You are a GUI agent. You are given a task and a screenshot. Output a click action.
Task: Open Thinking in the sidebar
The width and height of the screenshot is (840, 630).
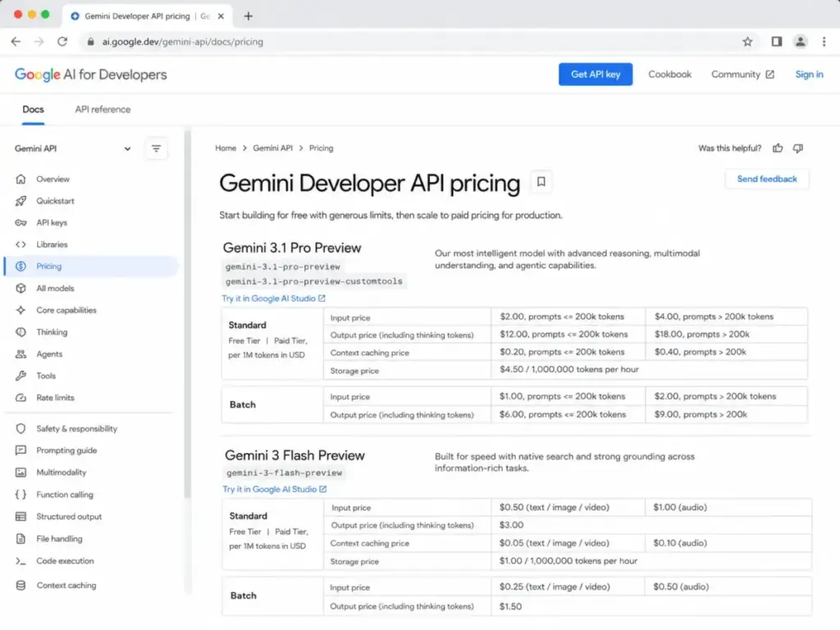(x=52, y=332)
